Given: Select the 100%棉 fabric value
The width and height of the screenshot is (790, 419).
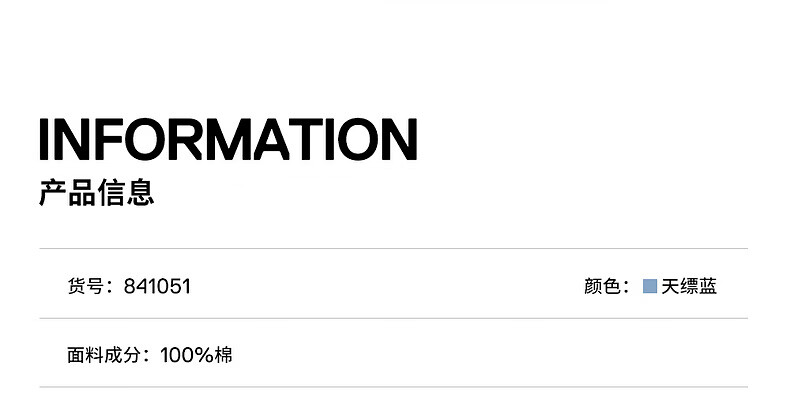Looking at the screenshot, I should coord(196,354).
